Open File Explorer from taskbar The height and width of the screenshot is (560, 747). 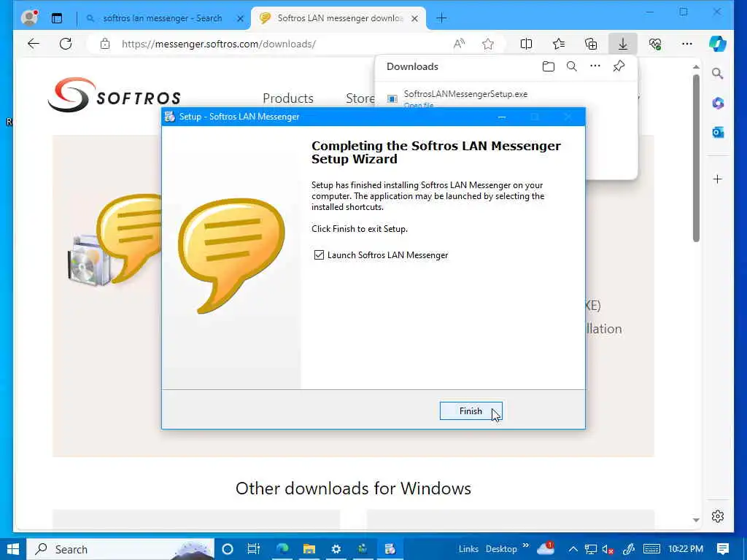(x=309, y=549)
